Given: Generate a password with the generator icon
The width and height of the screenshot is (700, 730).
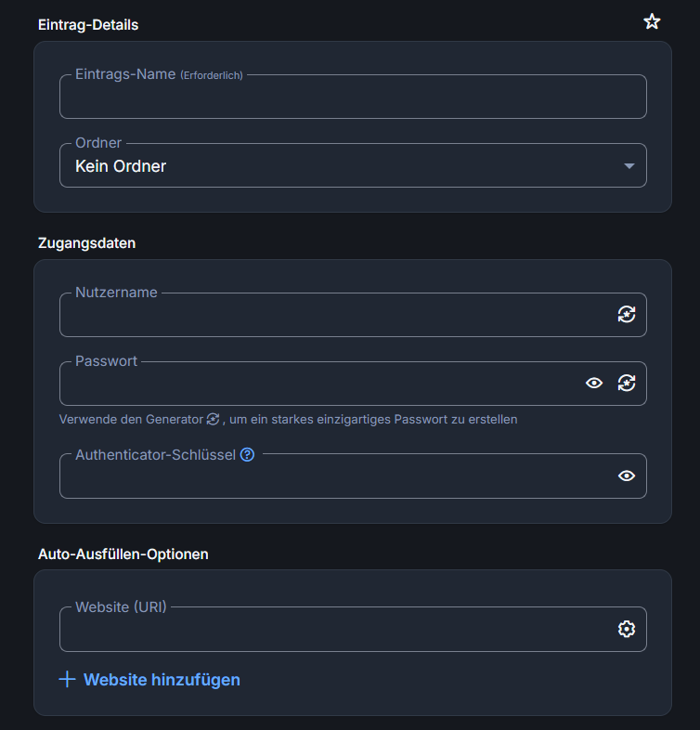Looking at the screenshot, I should [627, 384].
